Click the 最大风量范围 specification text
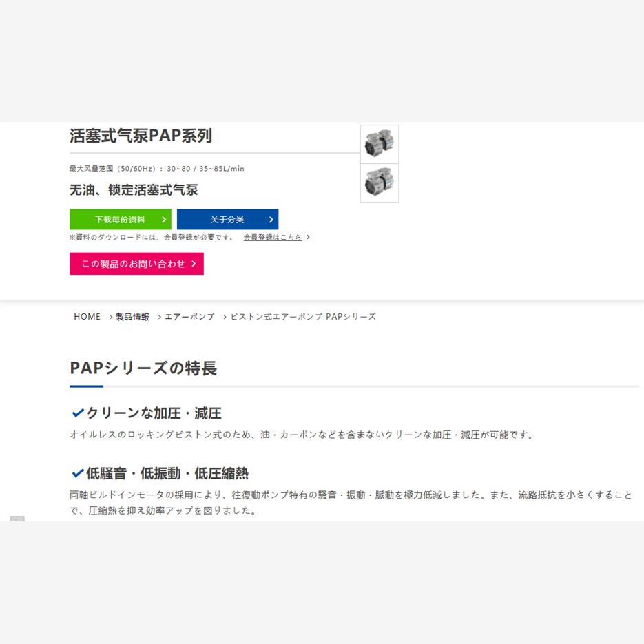This screenshot has height=644, width=644. coord(157,169)
